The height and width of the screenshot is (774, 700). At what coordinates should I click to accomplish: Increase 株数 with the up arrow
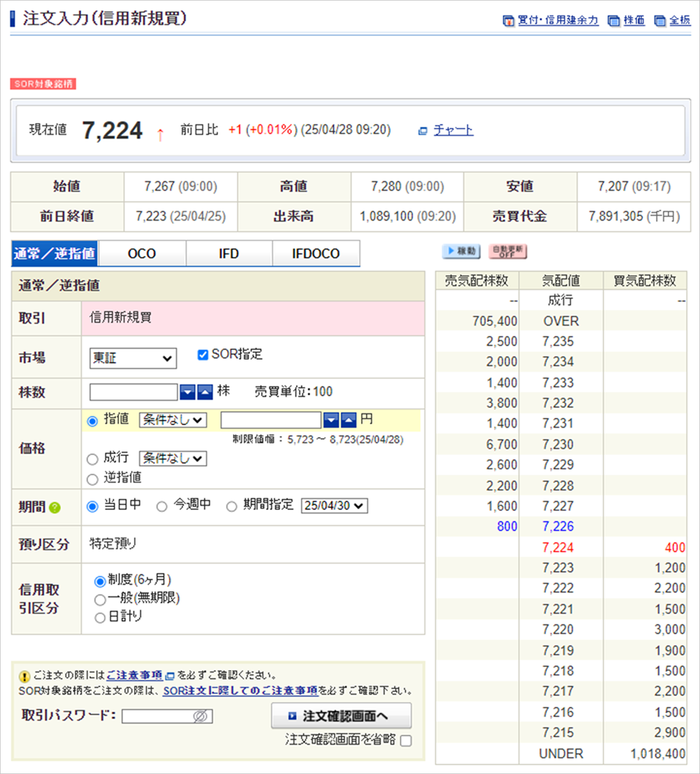click(x=205, y=392)
